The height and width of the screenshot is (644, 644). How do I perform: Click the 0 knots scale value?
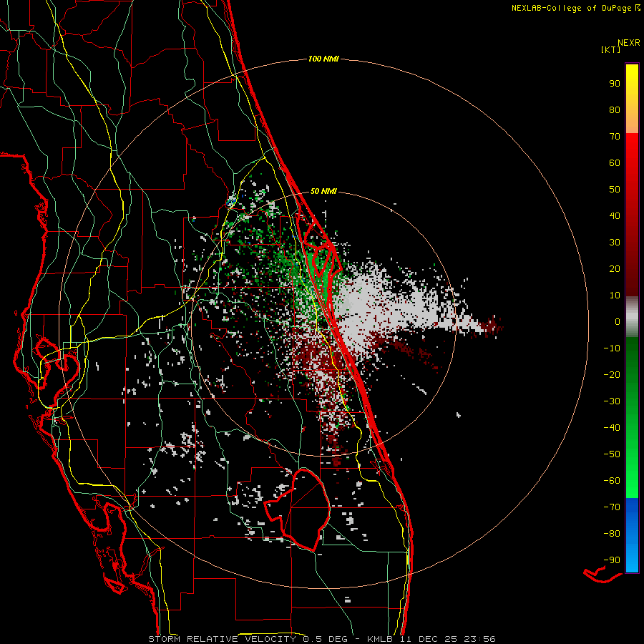(x=618, y=321)
